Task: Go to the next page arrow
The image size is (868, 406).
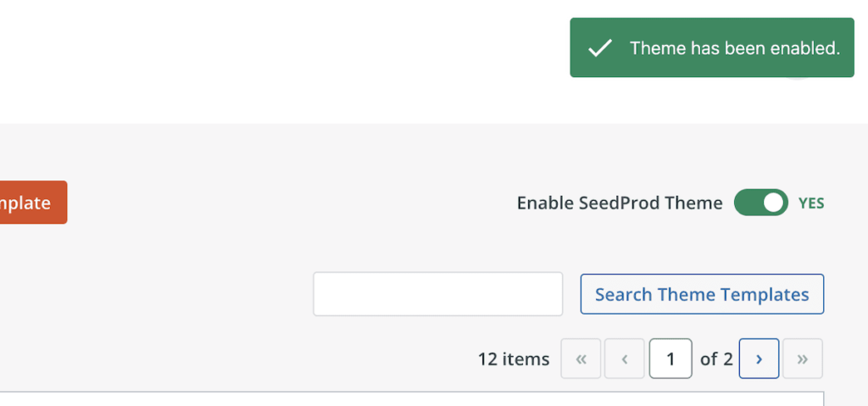Action: click(x=759, y=359)
